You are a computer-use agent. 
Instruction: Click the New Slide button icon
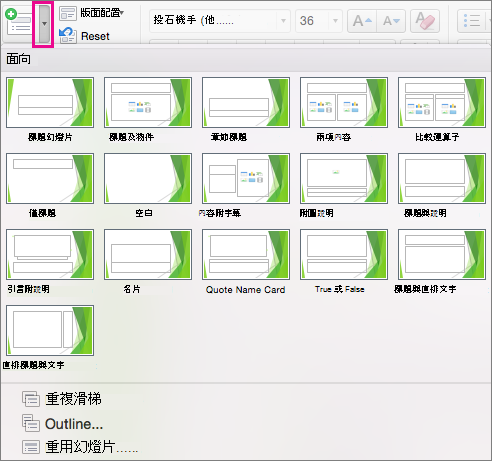(19, 22)
